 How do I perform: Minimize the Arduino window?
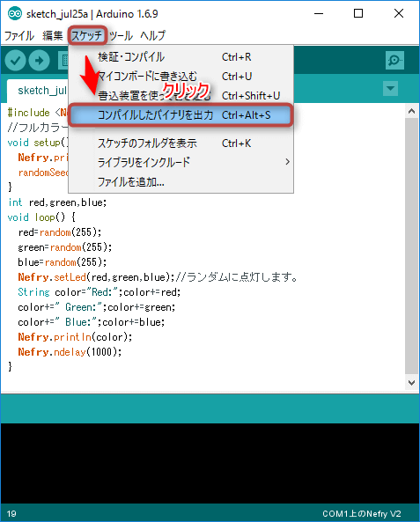coord(319,14)
